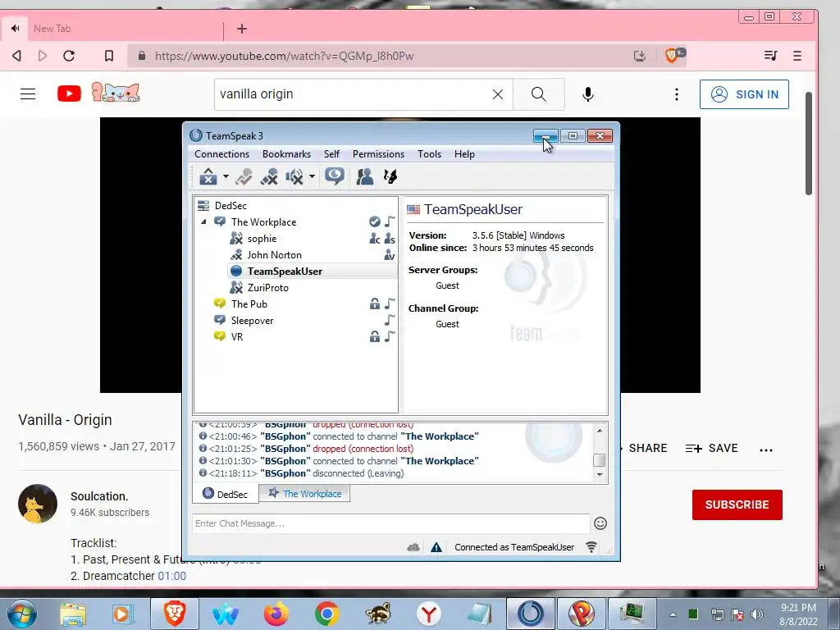Open a new browser tab with plus button
Screen dimensions: 840x630
[x=242, y=29]
